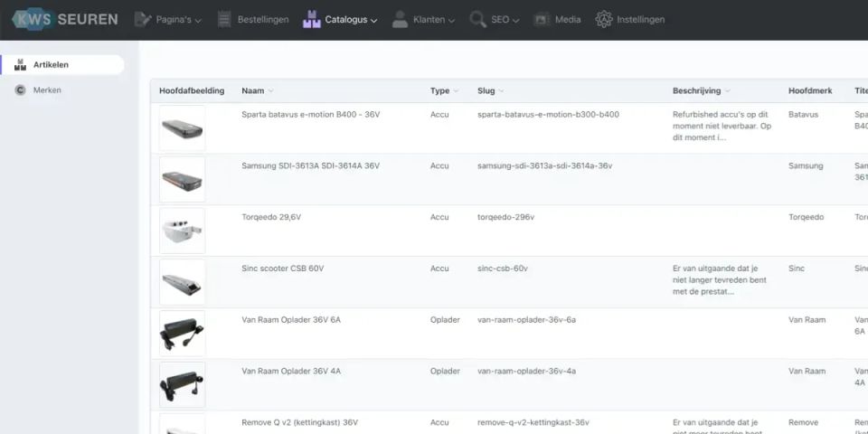Screen dimensions: 868x434
Task: Click 'Torqeedo 29,6V' name
Action: (x=271, y=217)
